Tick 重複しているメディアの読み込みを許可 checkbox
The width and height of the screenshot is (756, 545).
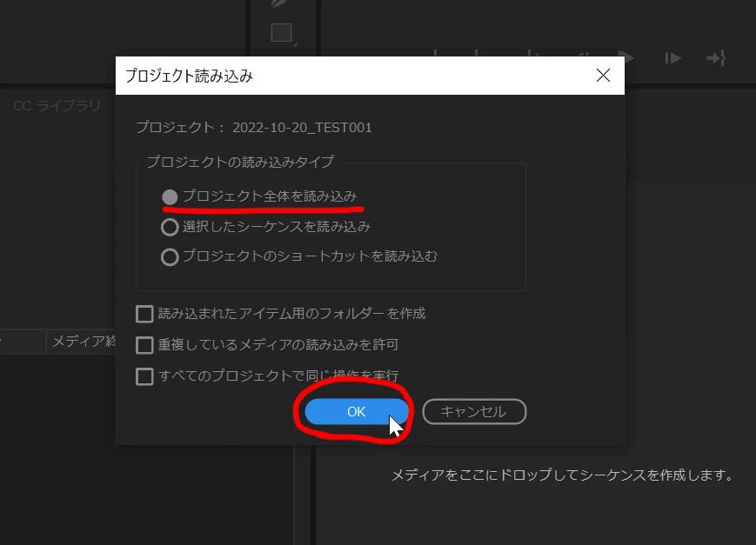tap(144, 345)
